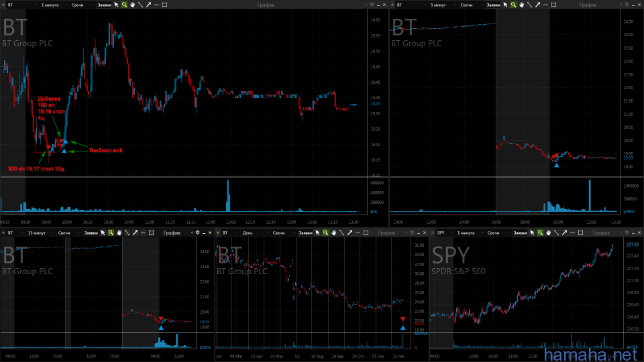Activate the zoom magnifier in the 15 минут chart
The width and height of the screenshot is (644, 362).
coord(111,233)
